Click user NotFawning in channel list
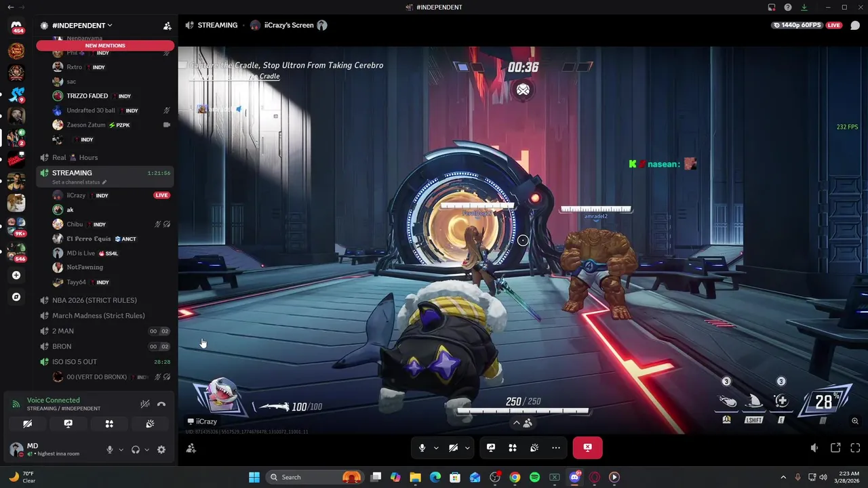 point(112,267)
